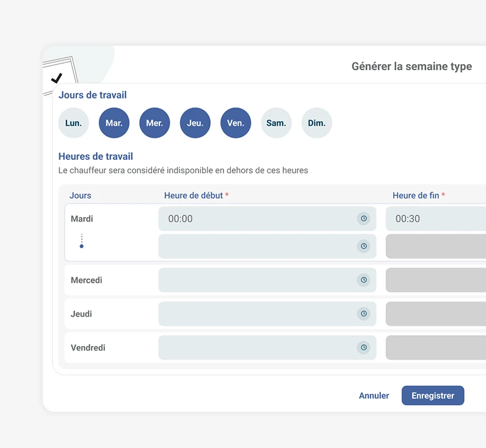Click Enregistrer to save the week
The image size is (486, 448).
click(432, 396)
